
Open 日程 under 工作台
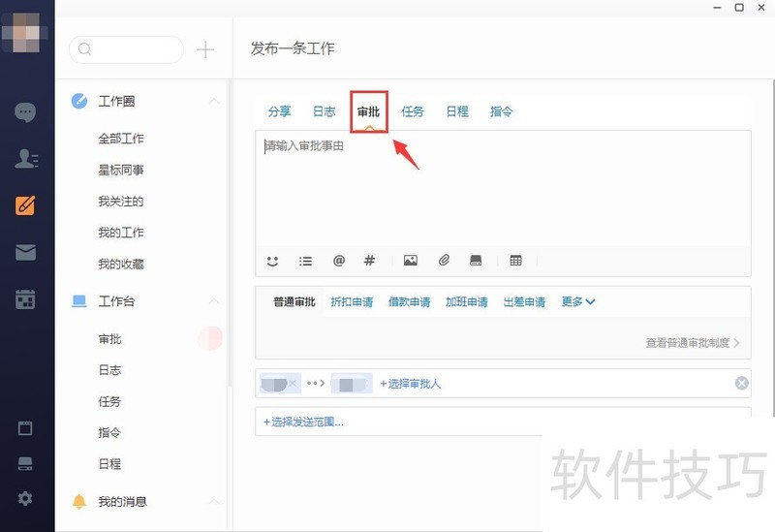(x=109, y=464)
